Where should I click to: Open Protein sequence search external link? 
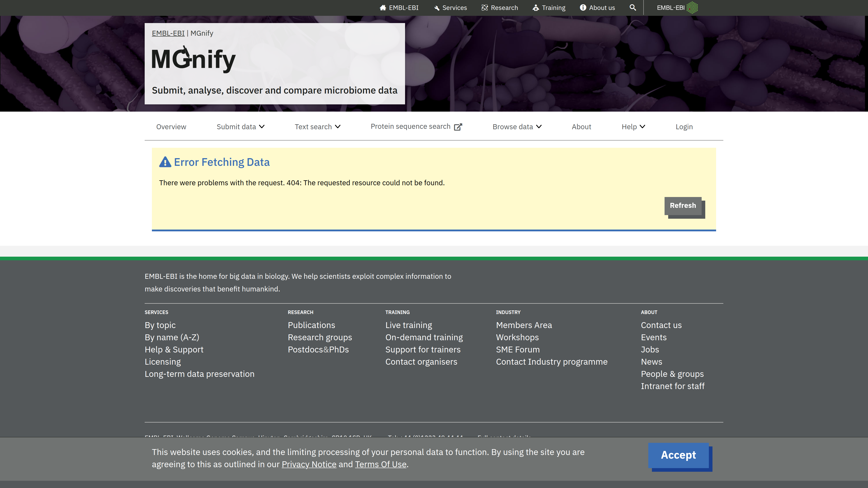tap(416, 126)
